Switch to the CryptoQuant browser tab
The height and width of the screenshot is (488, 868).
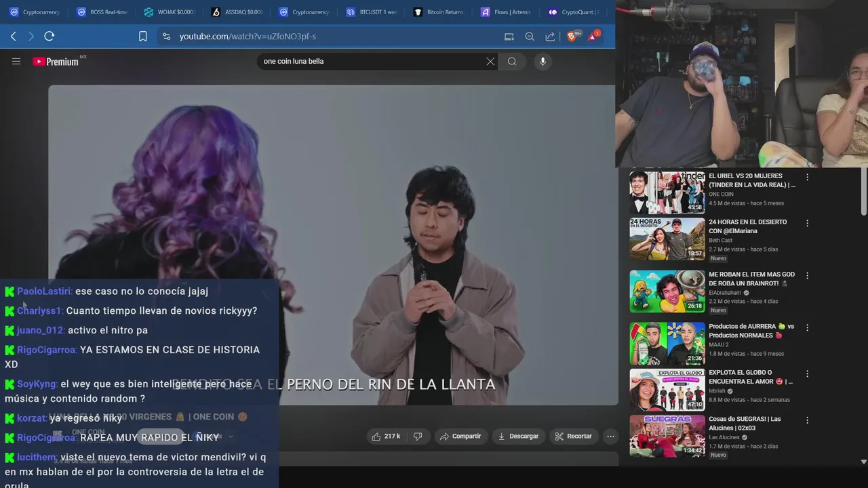573,12
